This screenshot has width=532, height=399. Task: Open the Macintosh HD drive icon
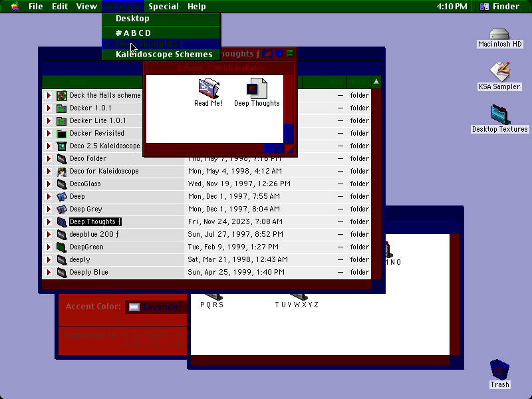499,34
